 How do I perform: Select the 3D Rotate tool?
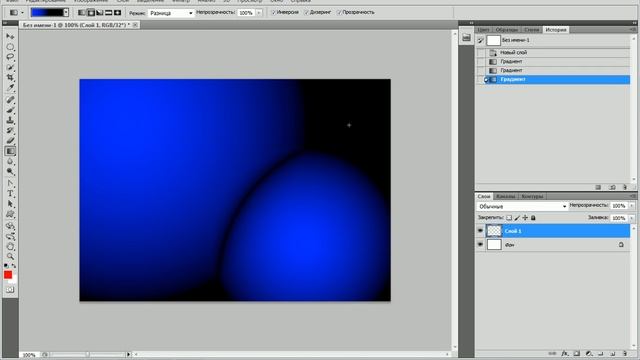(x=10, y=226)
